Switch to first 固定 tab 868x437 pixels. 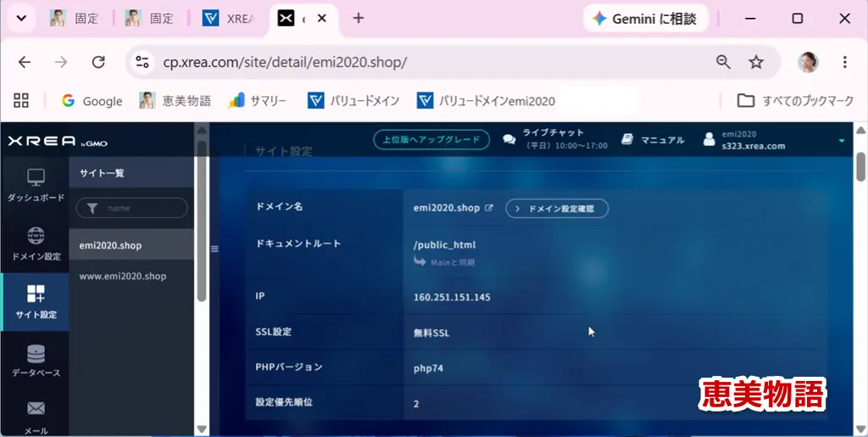pyautogui.click(x=75, y=19)
